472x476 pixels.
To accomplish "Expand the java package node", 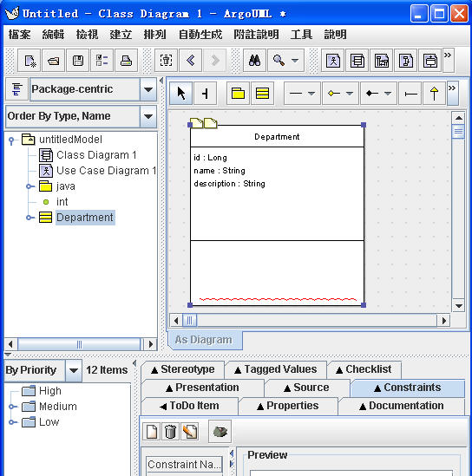I will click(x=29, y=186).
